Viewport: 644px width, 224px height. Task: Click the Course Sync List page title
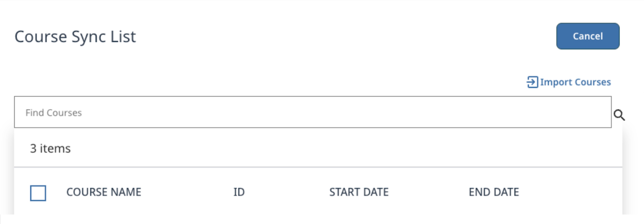point(75,37)
